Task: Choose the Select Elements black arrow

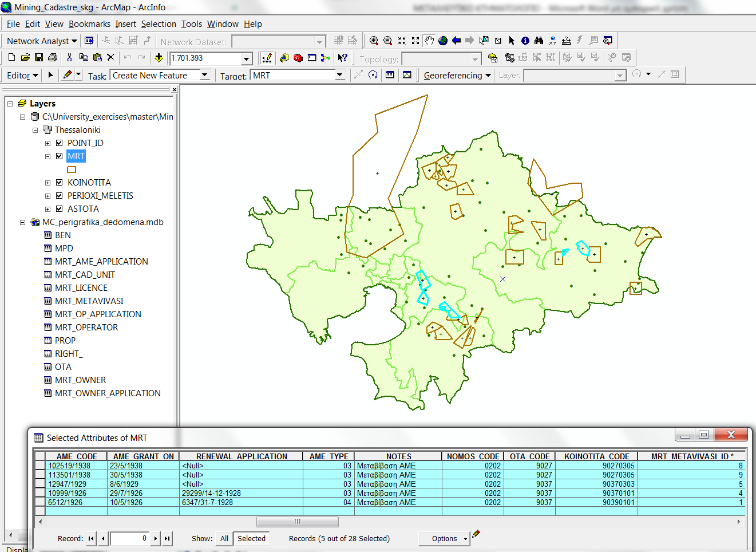Action: (512, 41)
